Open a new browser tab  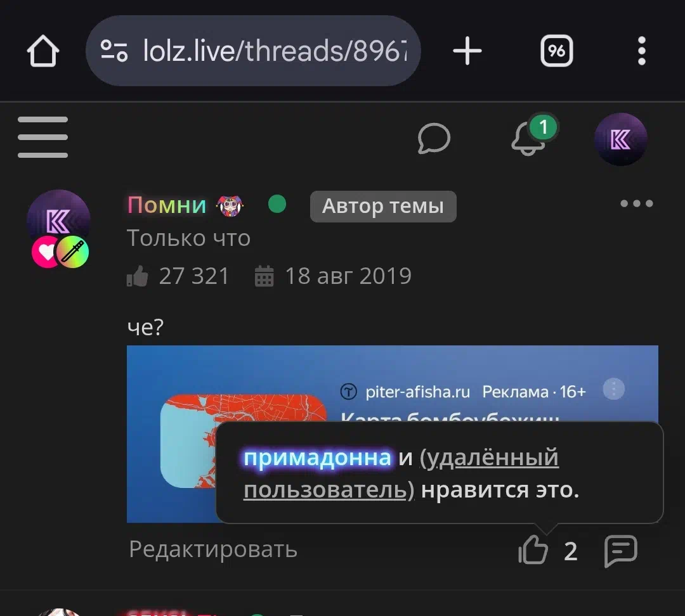click(467, 51)
